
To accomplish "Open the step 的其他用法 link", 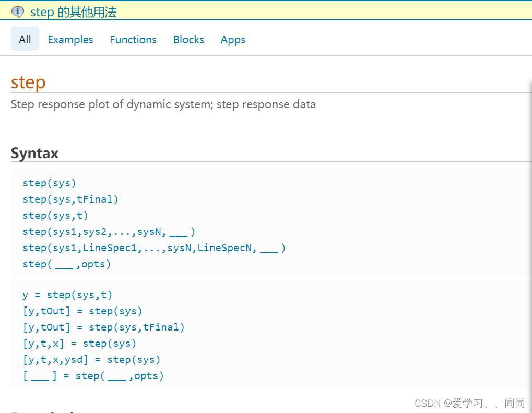I will pyautogui.click(x=73, y=12).
